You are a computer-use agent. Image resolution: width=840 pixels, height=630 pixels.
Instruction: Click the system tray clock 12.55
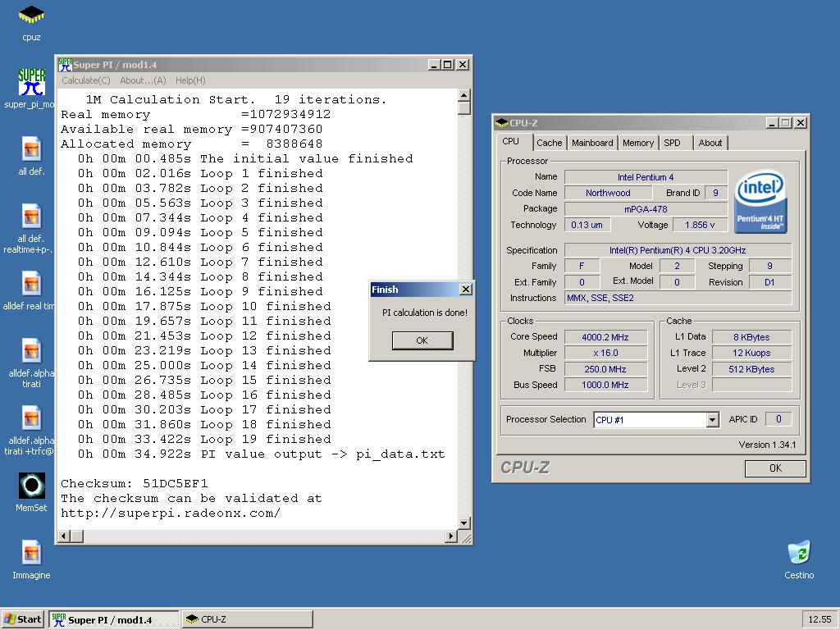coord(819,619)
